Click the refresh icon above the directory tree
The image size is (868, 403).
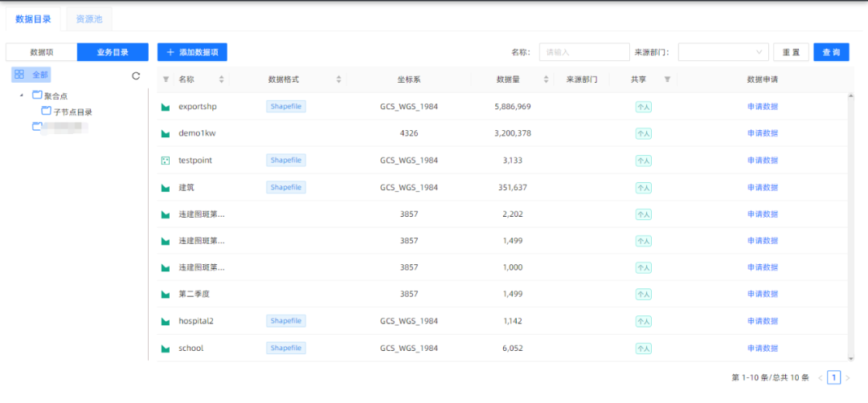point(136,75)
